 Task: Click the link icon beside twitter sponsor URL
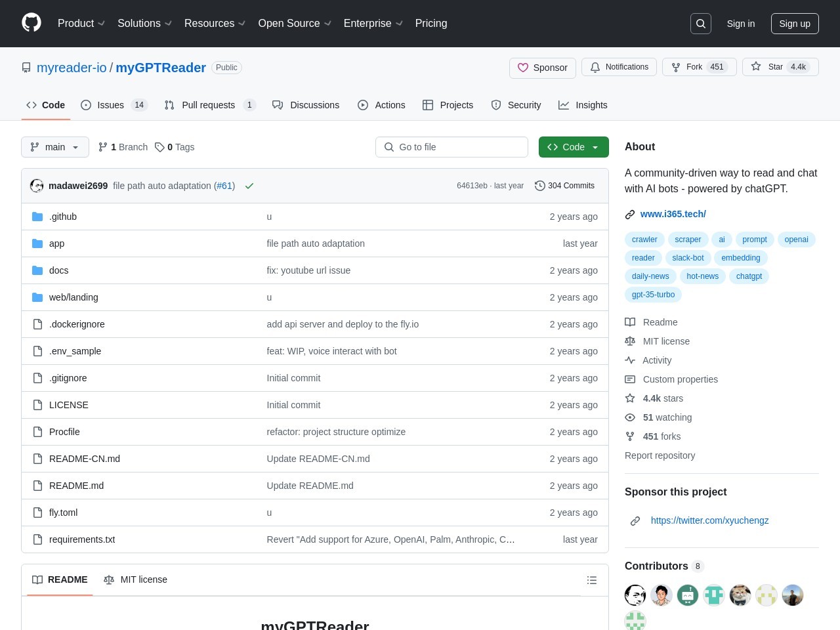tap(635, 521)
